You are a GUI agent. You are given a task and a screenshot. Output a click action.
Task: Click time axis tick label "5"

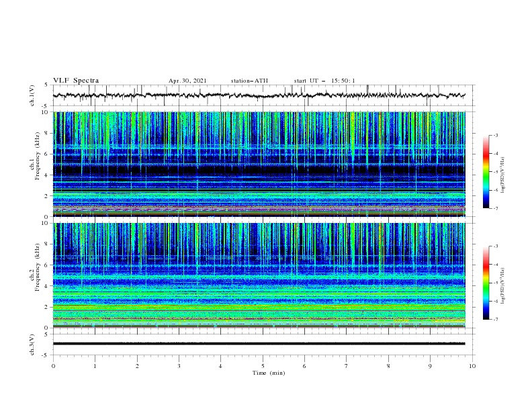[x=263, y=366]
